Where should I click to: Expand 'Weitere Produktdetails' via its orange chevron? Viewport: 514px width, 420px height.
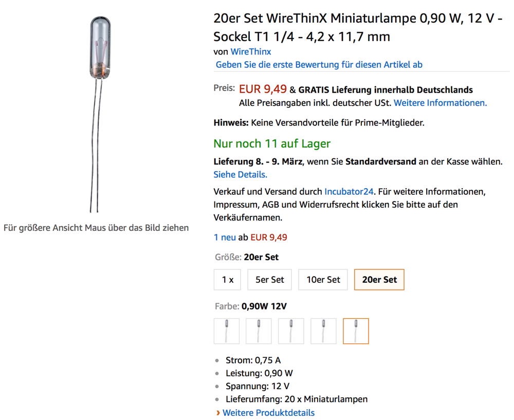coord(218,413)
